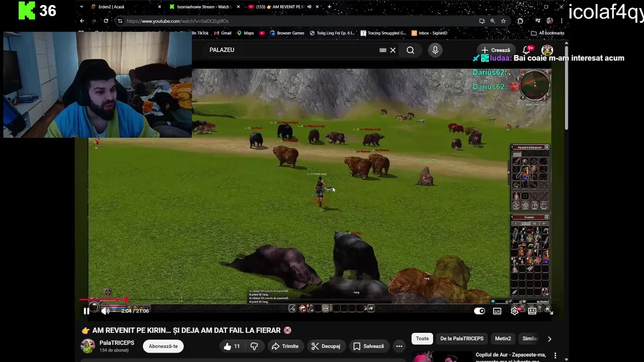
Task: Bookmark this page with the star
Action: pos(503,21)
